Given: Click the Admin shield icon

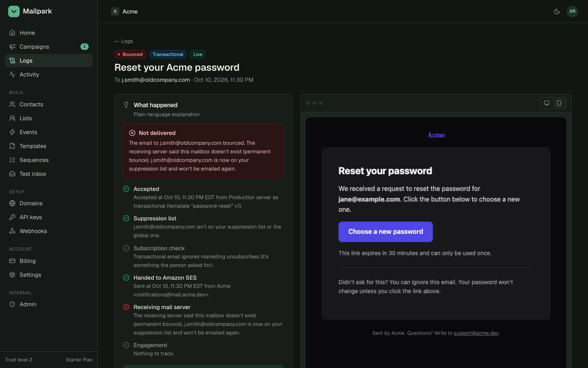Looking at the screenshot, I should coord(12,304).
